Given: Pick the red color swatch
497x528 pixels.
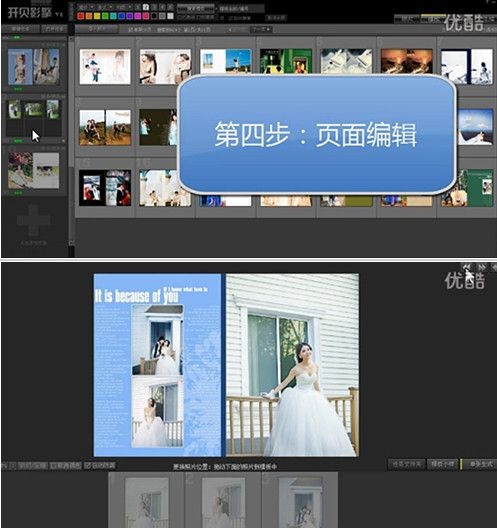Looking at the screenshot, I should [80, 16].
